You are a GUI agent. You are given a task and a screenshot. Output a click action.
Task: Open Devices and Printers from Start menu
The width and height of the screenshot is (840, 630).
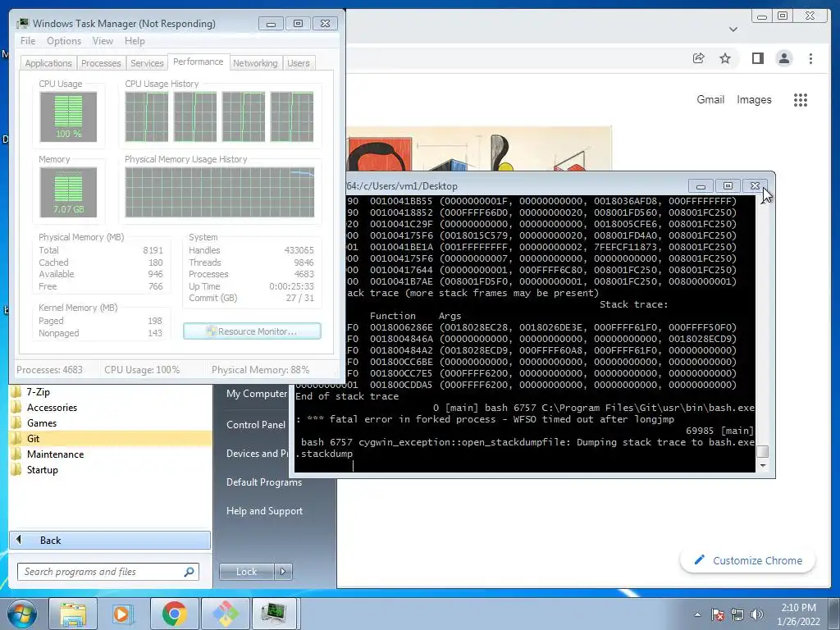pos(258,453)
